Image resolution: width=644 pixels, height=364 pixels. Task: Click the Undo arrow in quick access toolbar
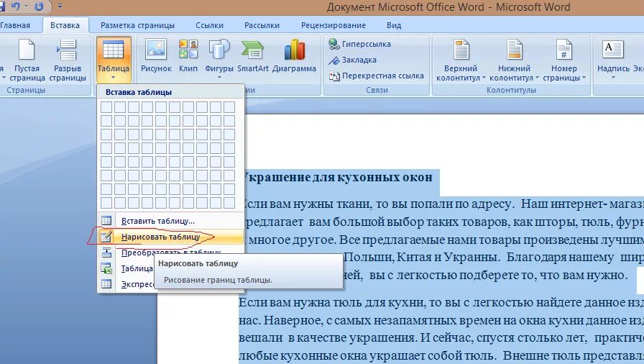pos(15,6)
